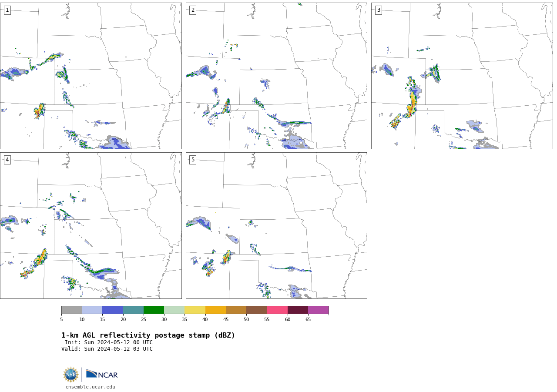Image resolution: width=557 pixels, height=392 pixels.
Task: Click the dark green 25-30 dBZ swatch
Action: click(154, 310)
